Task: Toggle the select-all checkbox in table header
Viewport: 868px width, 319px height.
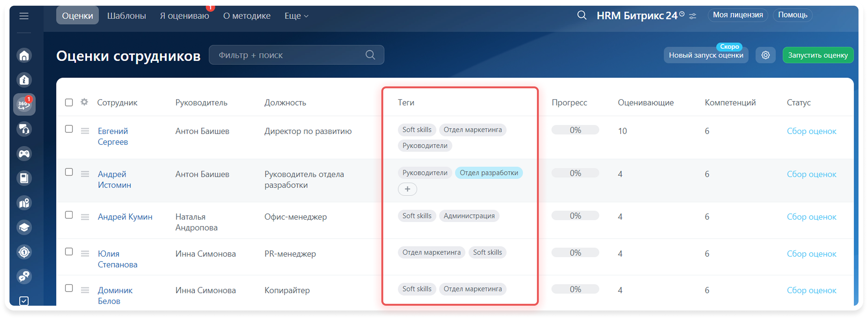Action: (x=69, y=102)
